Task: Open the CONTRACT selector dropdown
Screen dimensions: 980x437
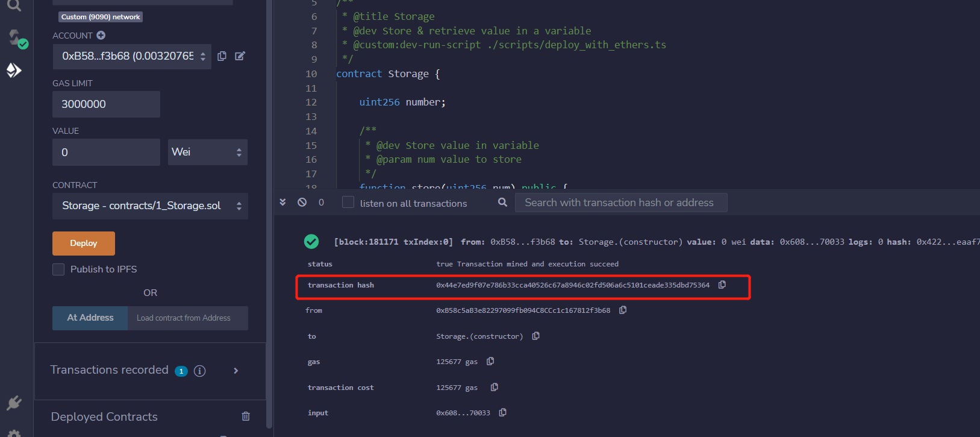Action: 150,206
